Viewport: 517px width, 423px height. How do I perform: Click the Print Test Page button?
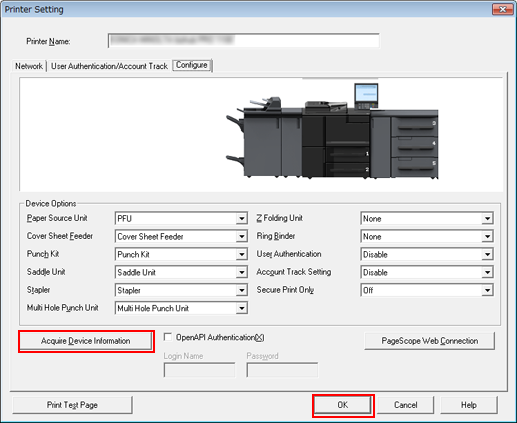tap(72, 405)
